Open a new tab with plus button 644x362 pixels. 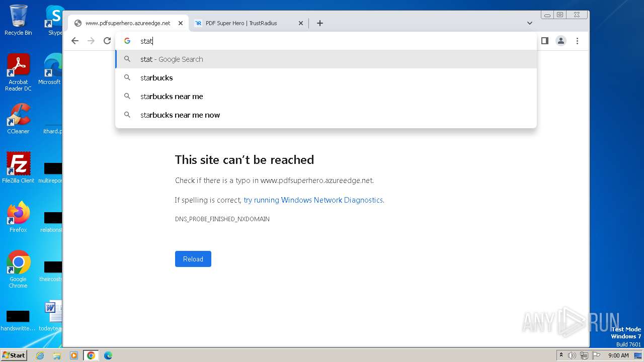click(319, 23)
